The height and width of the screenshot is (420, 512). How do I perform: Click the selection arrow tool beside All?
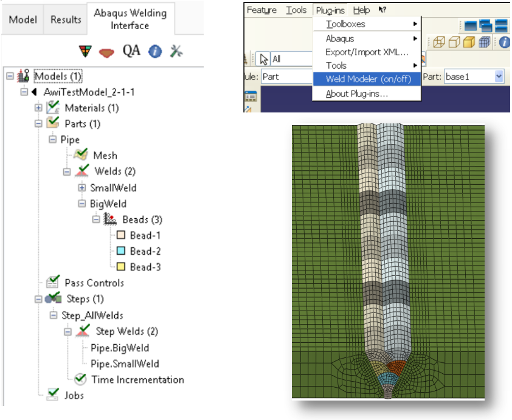coord(263,59)
